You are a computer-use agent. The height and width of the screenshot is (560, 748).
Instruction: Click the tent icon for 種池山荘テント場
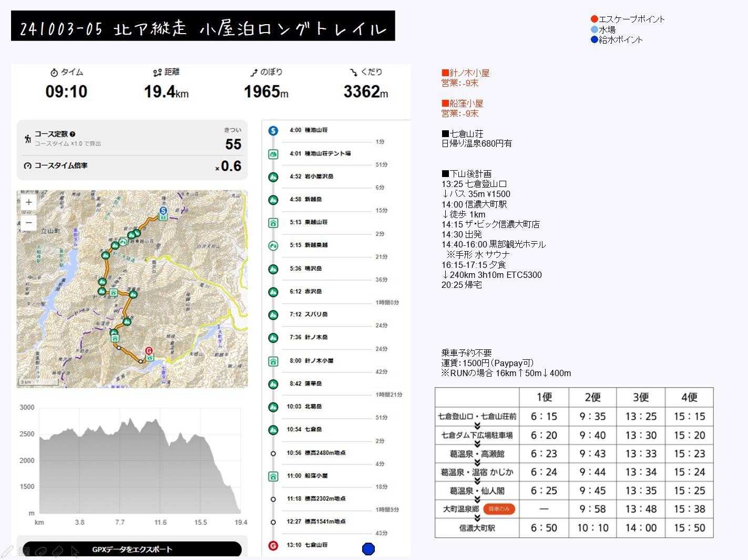(x=273, y=154)
